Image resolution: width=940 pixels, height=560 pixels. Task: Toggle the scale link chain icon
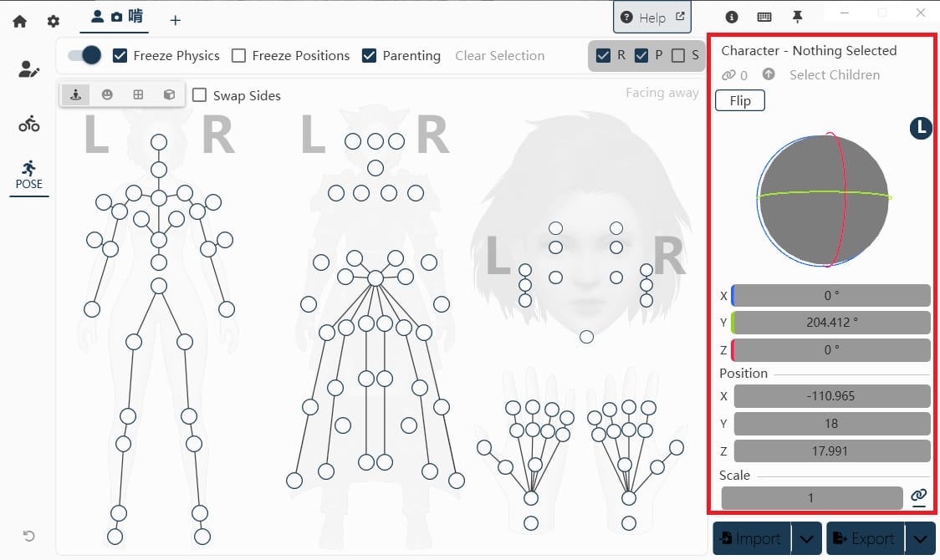point(918,496)
